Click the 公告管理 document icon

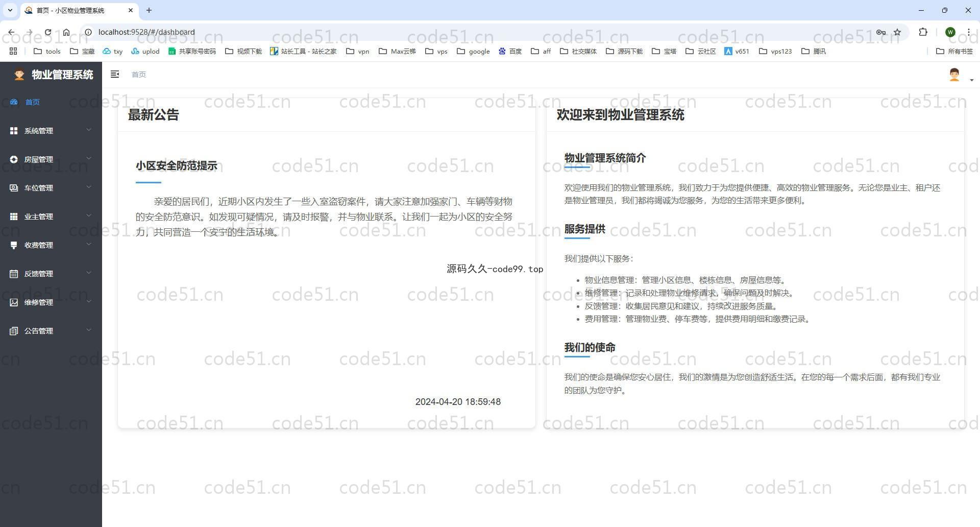14,331
